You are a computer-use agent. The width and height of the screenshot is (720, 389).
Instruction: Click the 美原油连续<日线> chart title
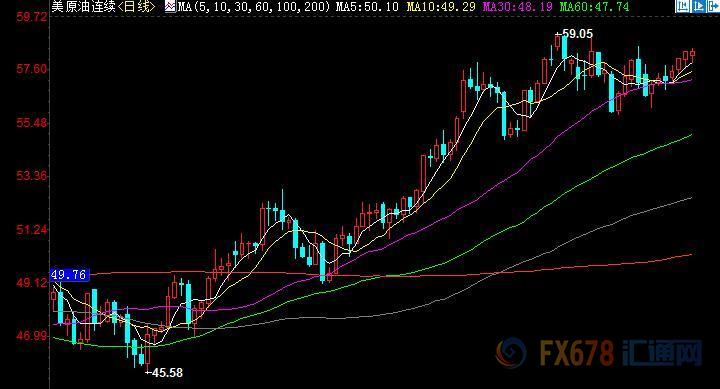103,7
